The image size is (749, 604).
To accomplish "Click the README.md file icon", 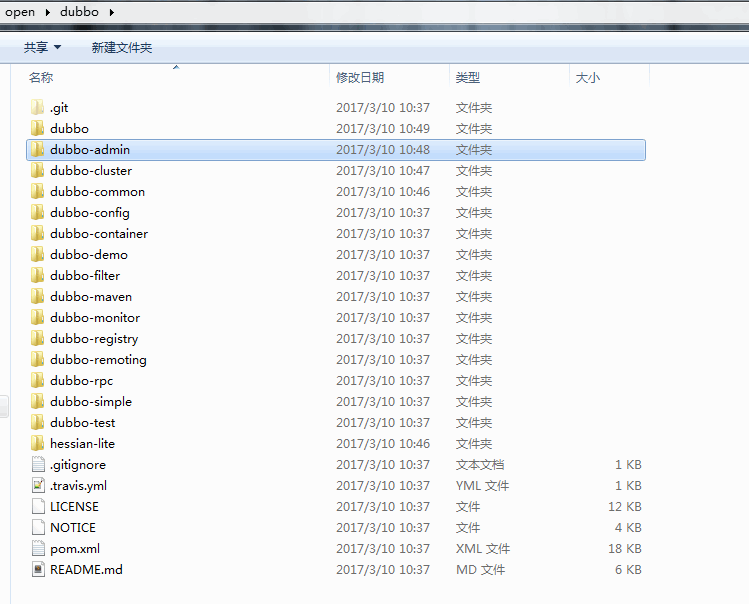I will pos(38,570).
